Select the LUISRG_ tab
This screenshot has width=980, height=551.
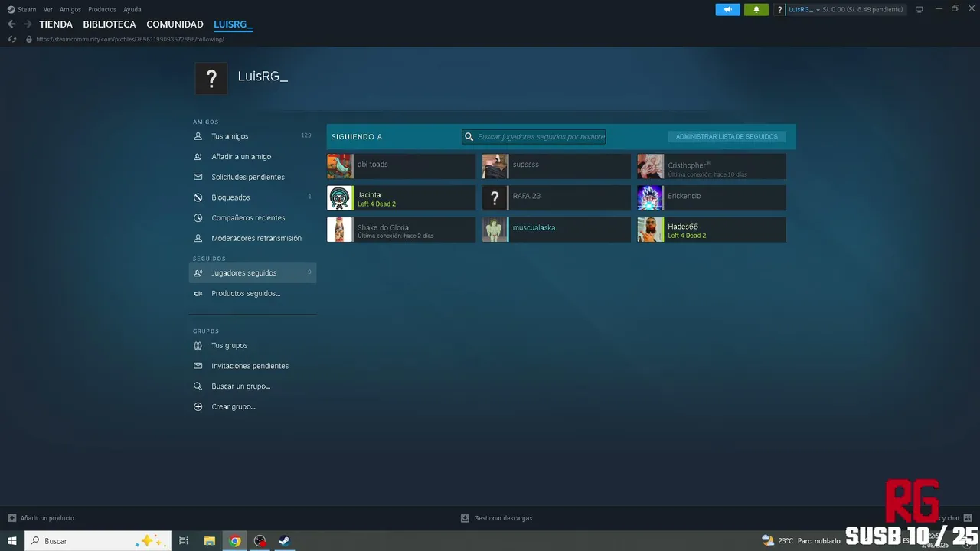(x=233, y=24)
